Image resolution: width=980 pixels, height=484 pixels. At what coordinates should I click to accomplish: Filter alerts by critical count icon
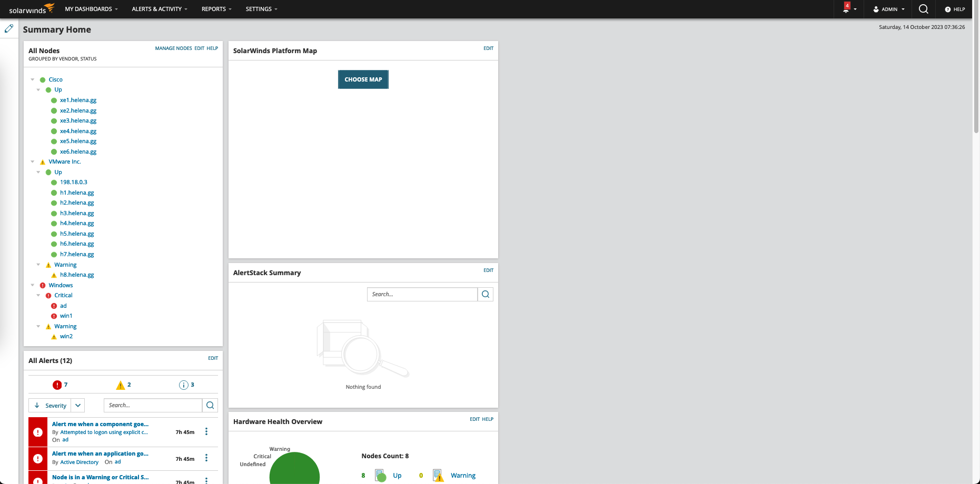57,385
